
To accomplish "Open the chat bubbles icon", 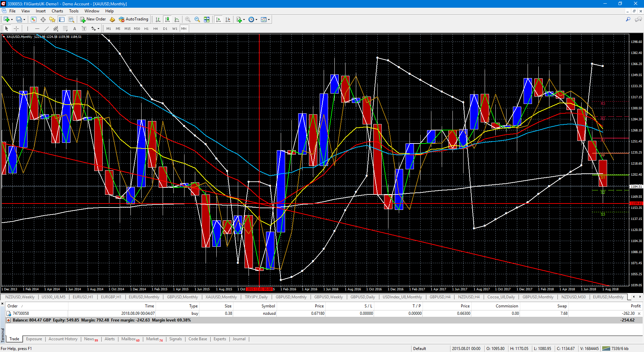I will click(x=638, y=19).
